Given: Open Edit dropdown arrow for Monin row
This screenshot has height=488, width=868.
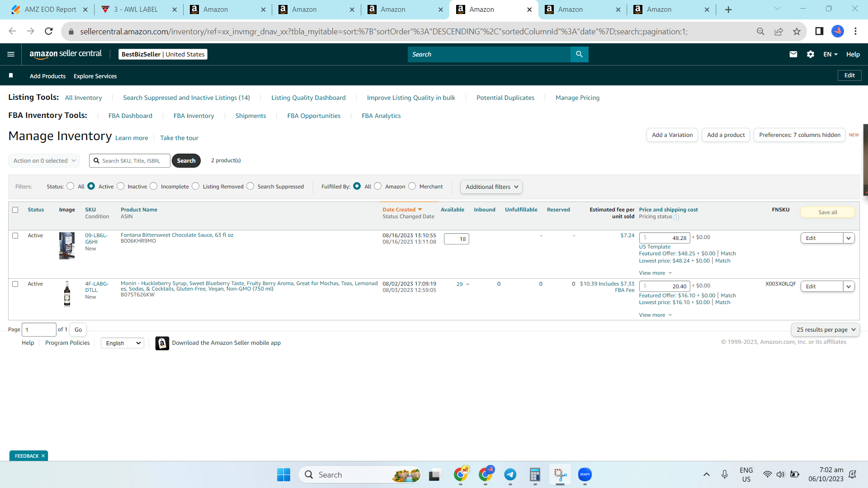Looking at the screenshot, I should (849, 286).
